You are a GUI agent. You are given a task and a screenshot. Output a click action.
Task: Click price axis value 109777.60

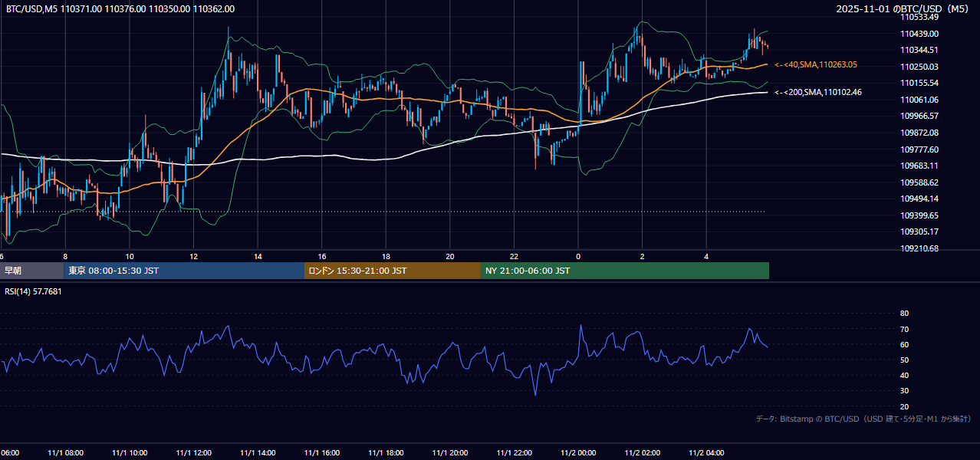920,149
